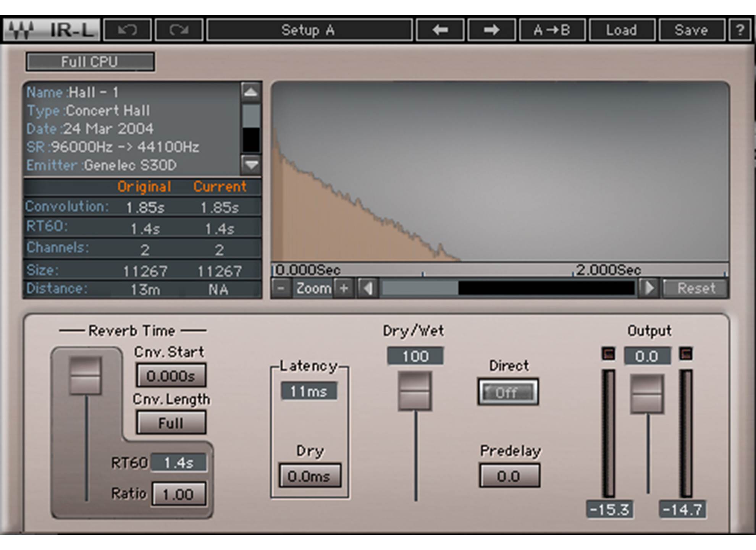756x550 pixels.
Task: Open the Setup A menu
Action: click(309, 30)
